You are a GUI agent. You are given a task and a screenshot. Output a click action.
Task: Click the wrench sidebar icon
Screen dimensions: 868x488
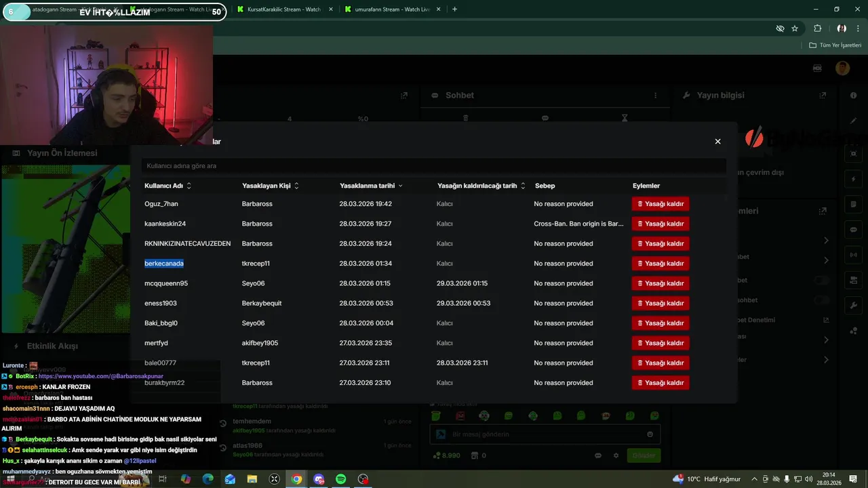point(853,306)
